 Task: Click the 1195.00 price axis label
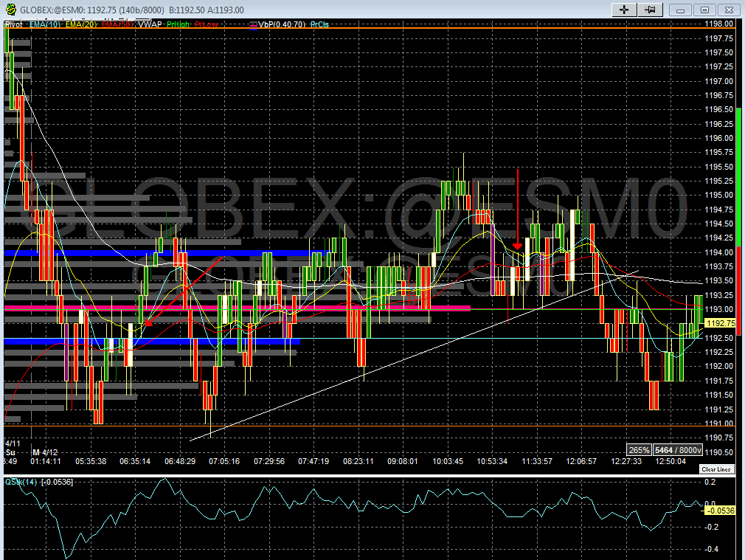click(x=719, y=195)
